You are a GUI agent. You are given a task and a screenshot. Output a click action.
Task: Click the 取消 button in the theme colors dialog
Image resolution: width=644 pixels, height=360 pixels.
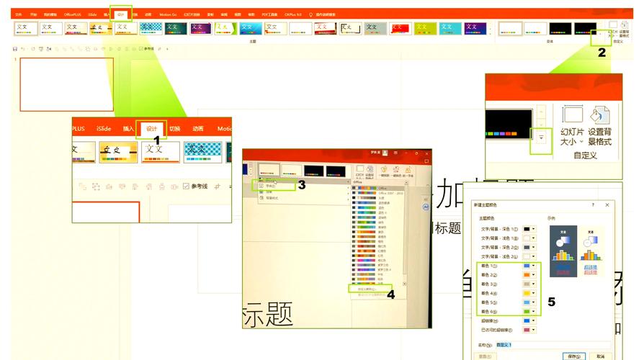pos(601,356)
